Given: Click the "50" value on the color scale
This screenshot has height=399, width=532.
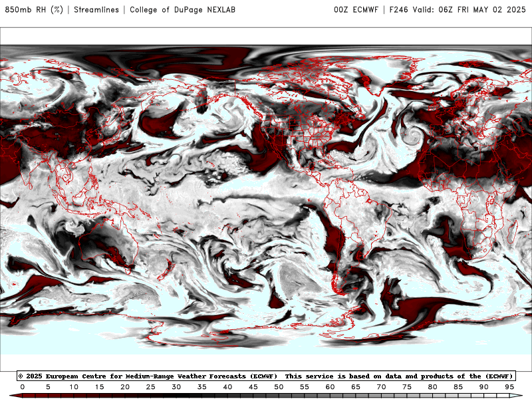Looking at the screenshot, I should click(x=279, y=387).
